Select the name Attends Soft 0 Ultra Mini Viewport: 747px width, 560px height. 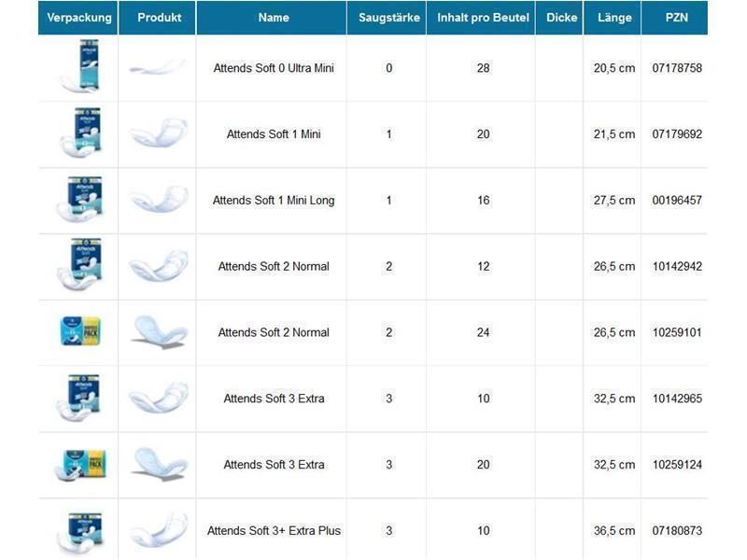274,68
